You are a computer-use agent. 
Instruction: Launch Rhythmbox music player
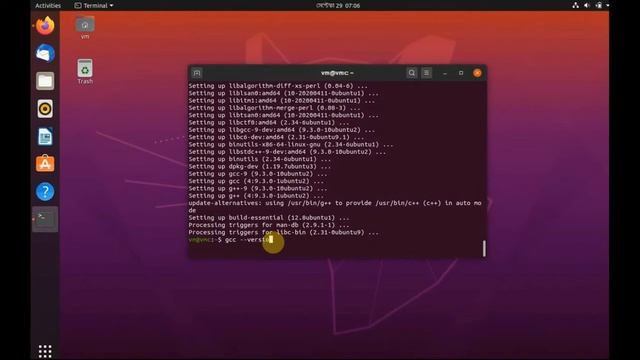coord(45,109)
